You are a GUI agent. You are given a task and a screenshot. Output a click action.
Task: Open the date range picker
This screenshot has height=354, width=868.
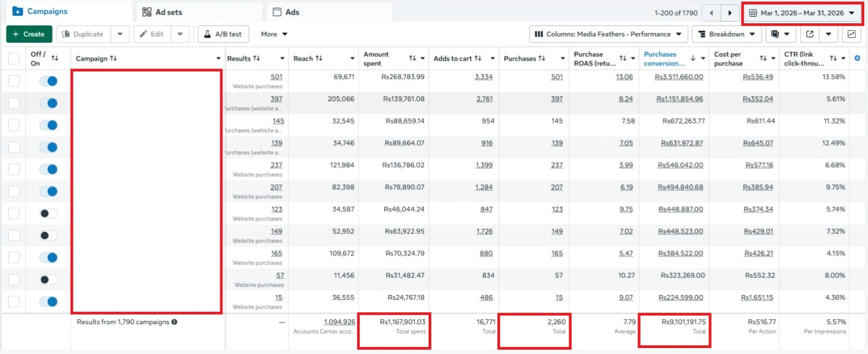[802, 13]
